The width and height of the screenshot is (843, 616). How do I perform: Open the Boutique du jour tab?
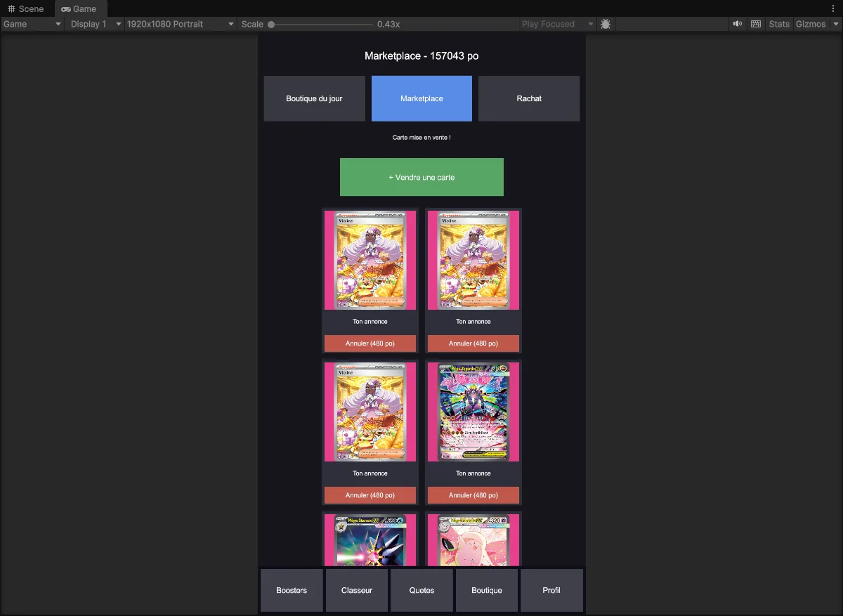[314, 98]
